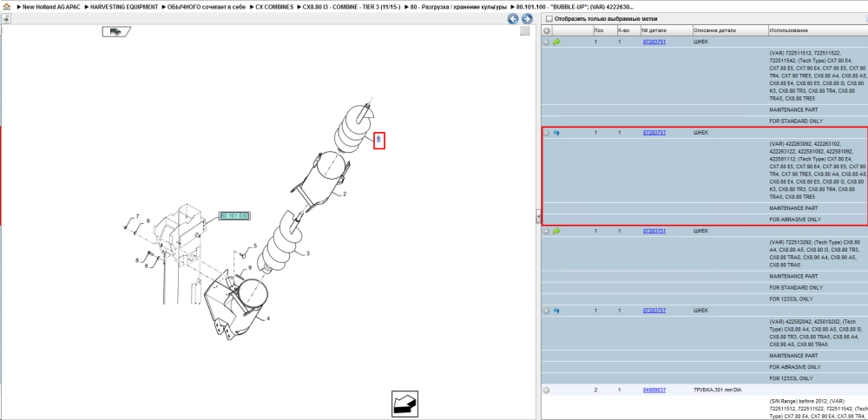Select callout 3 on the lower auger

pyautogui.click(x=308, y=253)
